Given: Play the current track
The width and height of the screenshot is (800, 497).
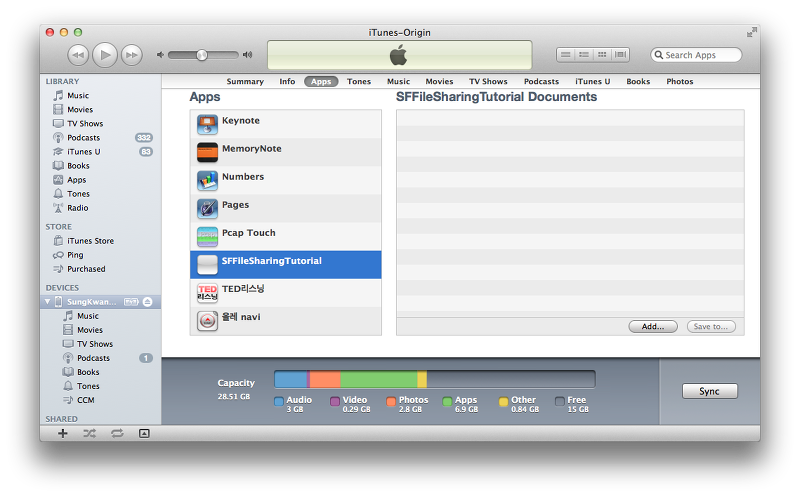Looking at the screenshot, I should (x=105, y=55).
